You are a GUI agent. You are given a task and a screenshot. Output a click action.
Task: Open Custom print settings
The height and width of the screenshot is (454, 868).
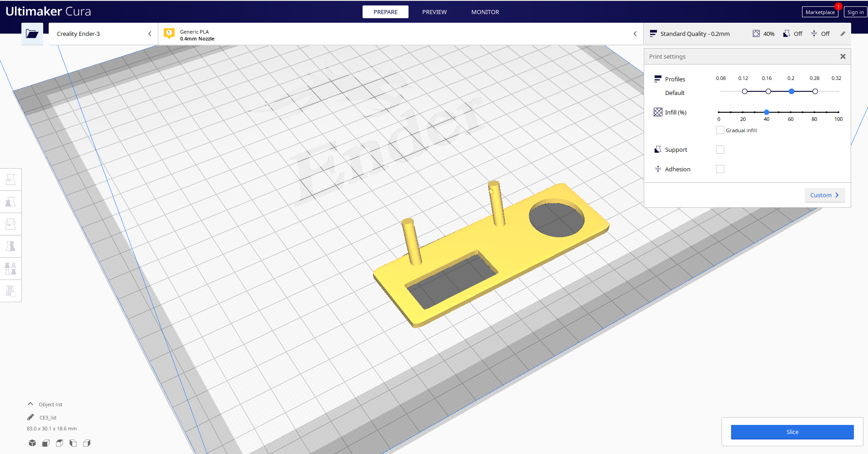825,195
